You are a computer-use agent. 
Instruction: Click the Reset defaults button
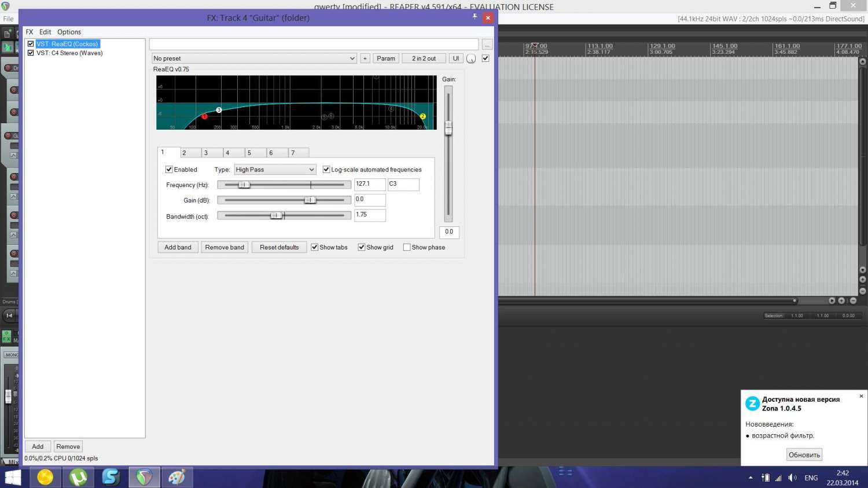[279, 247]
